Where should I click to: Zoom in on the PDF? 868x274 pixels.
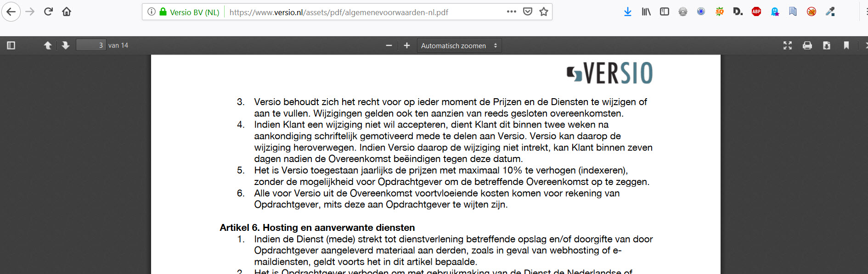407,45
